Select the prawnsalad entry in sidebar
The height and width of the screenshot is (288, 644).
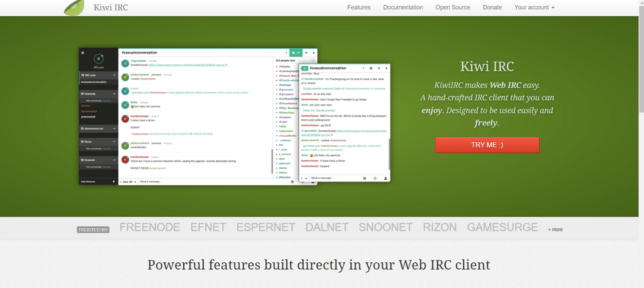tap(88, 117)
